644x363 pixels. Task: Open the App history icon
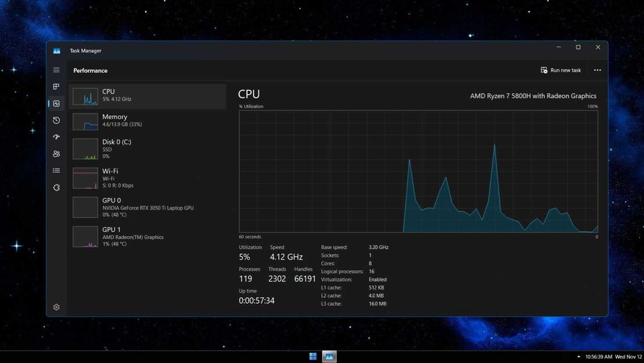pos(56,121)
